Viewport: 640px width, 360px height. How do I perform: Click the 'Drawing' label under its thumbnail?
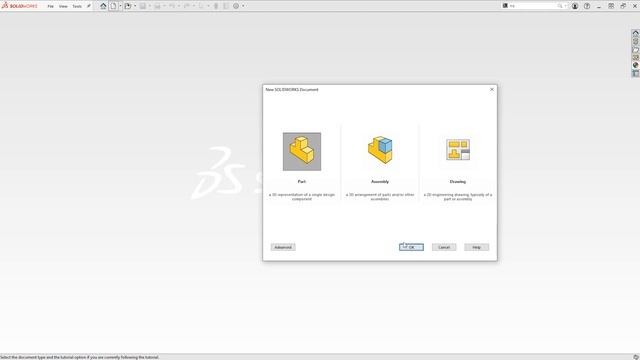(x=458, y=182)
